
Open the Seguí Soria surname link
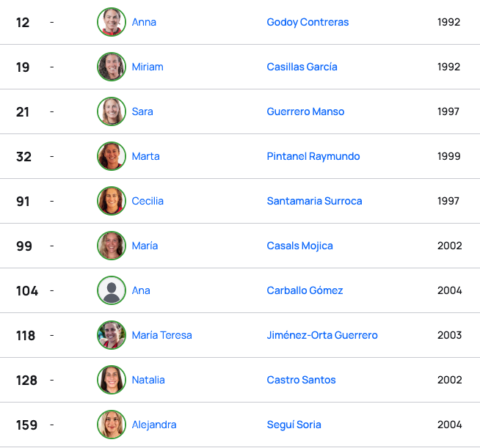tap(294, 425)
